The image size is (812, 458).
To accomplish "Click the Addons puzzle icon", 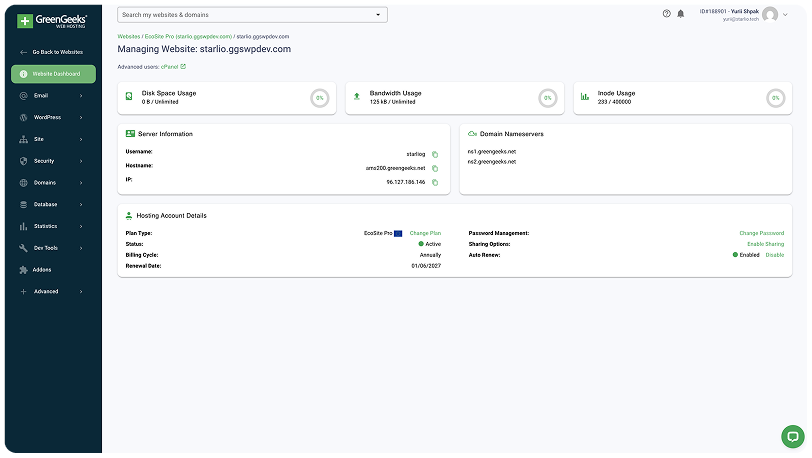I will [x=23, y=270].
